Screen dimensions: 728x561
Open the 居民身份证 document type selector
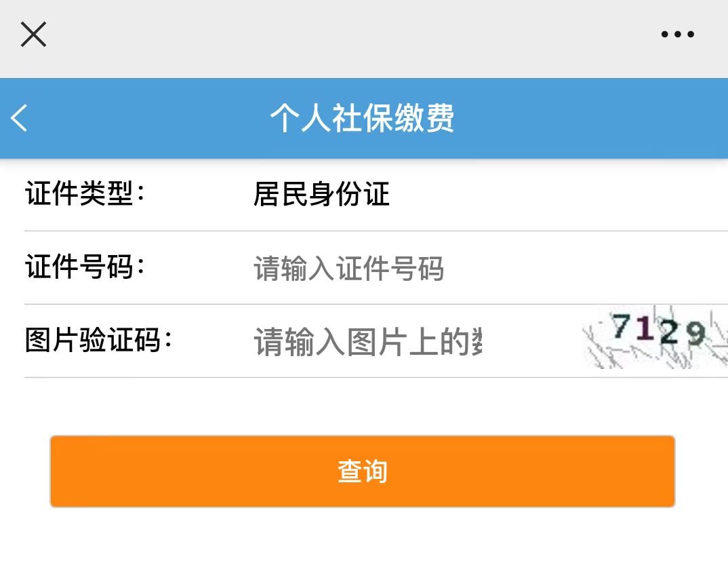(x=321, y=195)
